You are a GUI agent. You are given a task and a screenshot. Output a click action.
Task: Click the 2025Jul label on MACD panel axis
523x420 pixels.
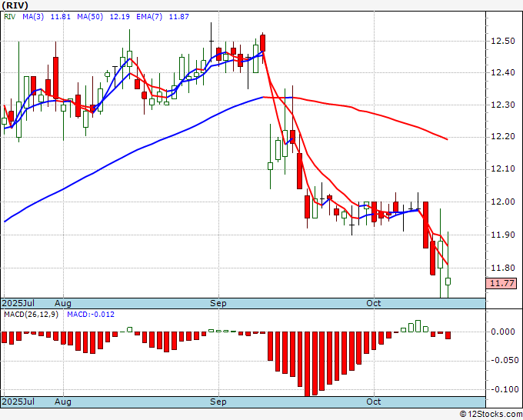18,402
